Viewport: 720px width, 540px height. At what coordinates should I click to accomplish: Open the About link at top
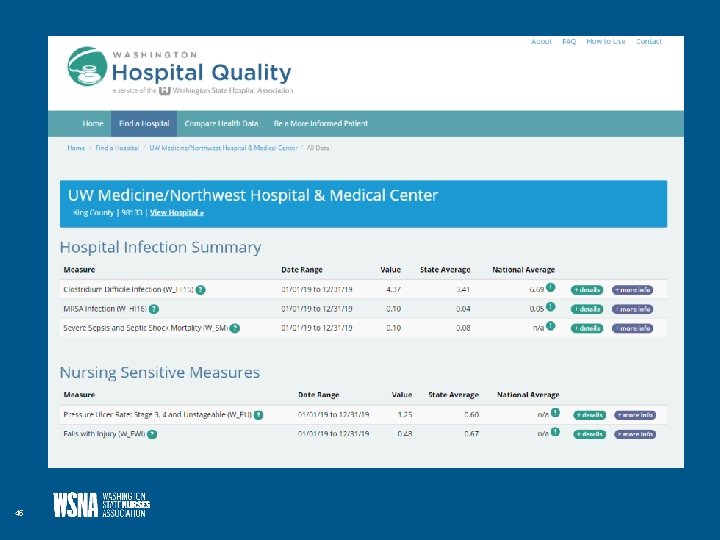point(541,41)
